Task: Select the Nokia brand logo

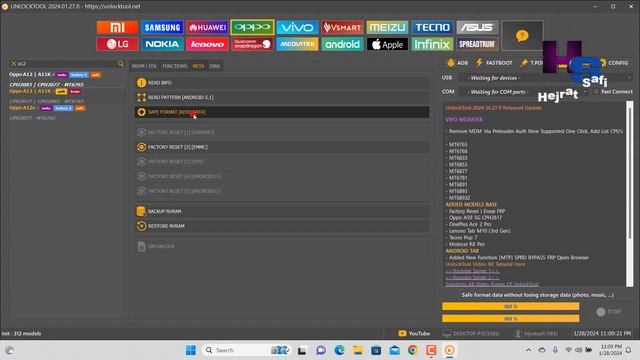Action: (162, 44)
